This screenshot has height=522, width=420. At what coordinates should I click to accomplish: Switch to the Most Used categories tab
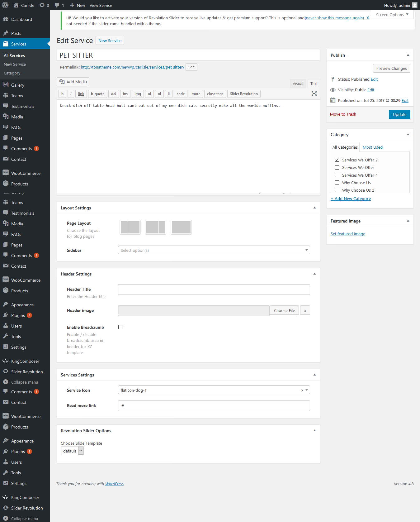click(372, 147)
